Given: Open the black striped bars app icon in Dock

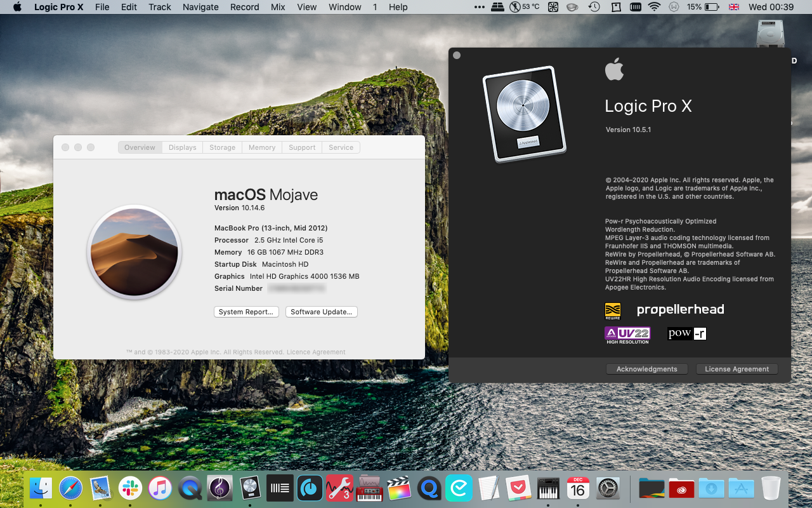Looking at the screenshot, I should (x=280, y=488).
